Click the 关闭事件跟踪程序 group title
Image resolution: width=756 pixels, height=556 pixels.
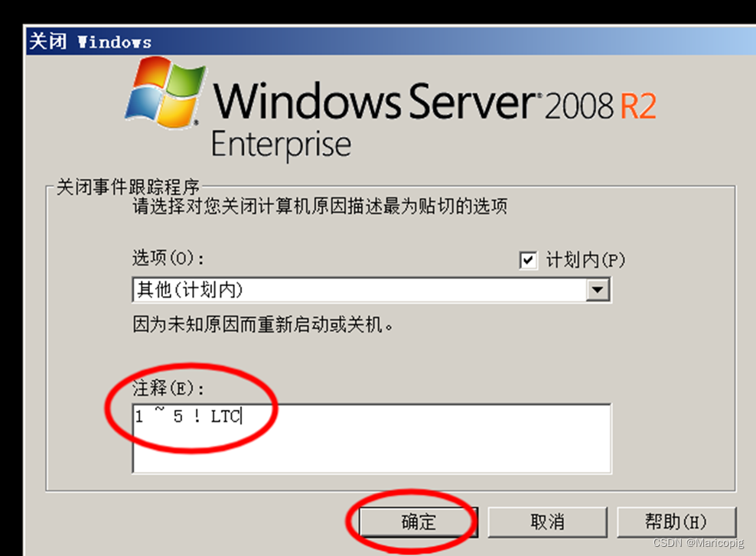click(128, 187)
